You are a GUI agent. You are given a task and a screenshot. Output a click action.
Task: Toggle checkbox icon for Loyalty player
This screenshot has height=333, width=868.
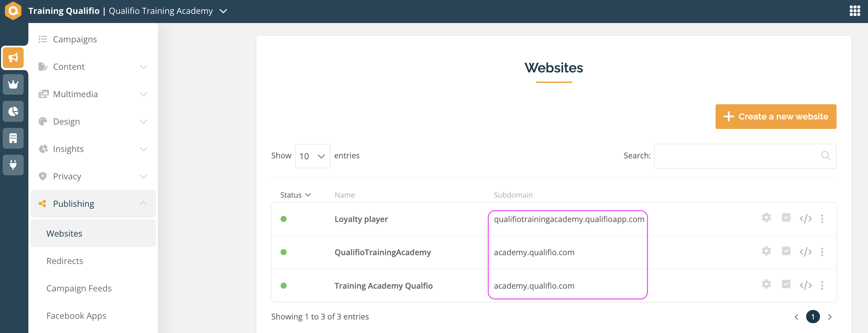786,218
